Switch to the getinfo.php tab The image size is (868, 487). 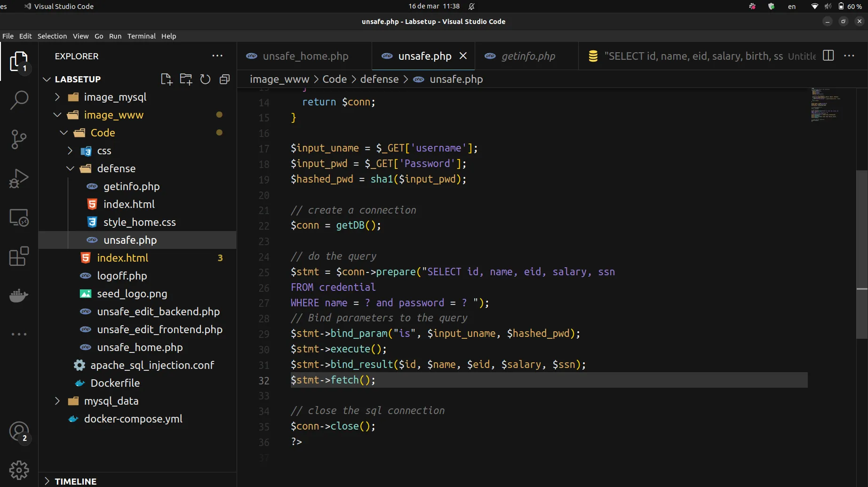528,56
